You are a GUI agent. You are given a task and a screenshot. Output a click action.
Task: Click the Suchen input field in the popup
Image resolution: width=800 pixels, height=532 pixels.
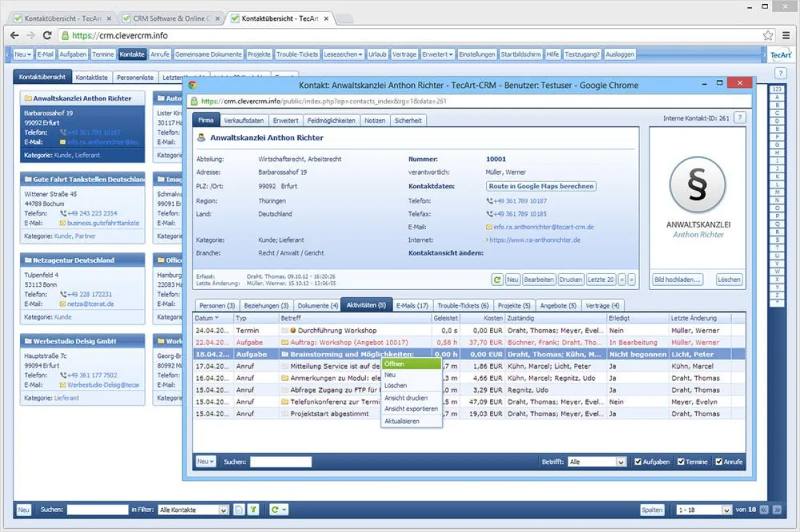281,461
